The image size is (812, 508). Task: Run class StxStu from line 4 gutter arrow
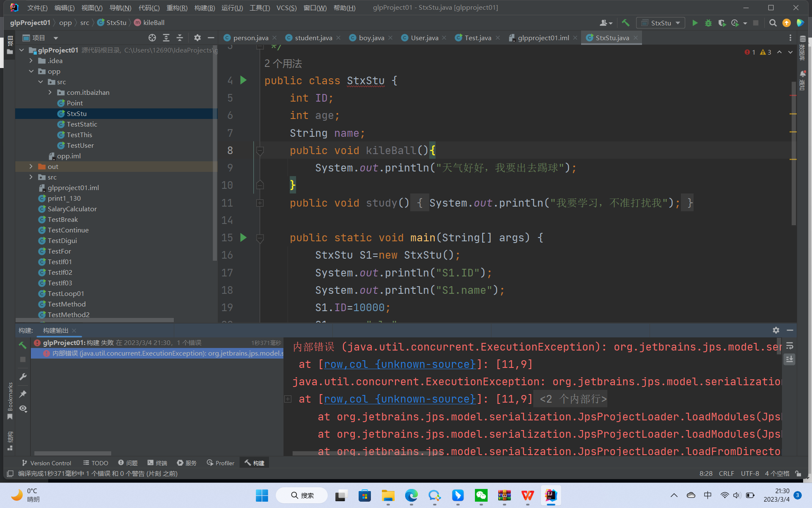tap(243, 80)
